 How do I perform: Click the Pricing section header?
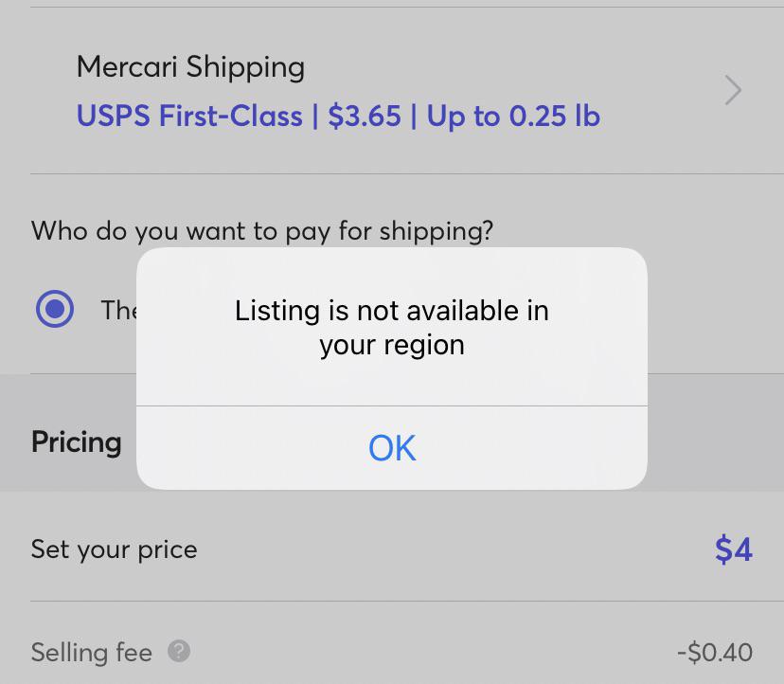(76, 441)
